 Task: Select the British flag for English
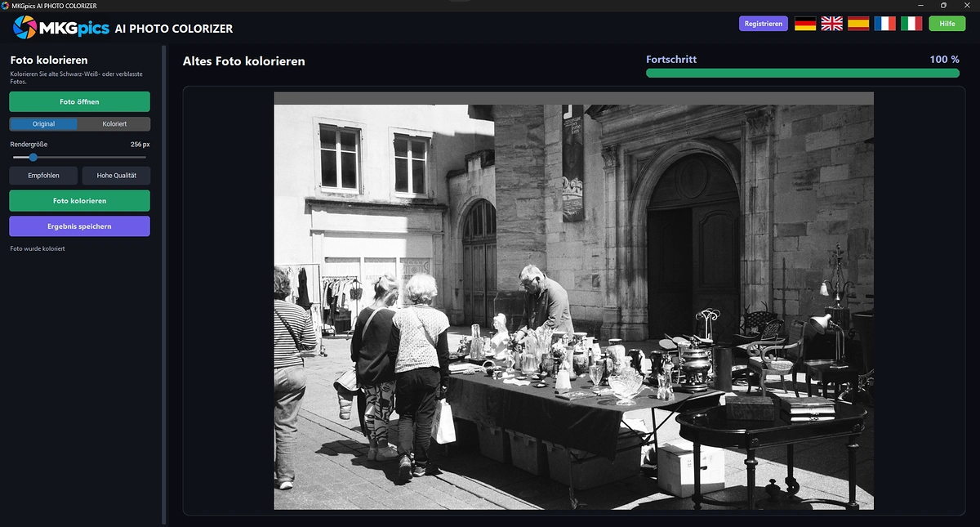831,24
